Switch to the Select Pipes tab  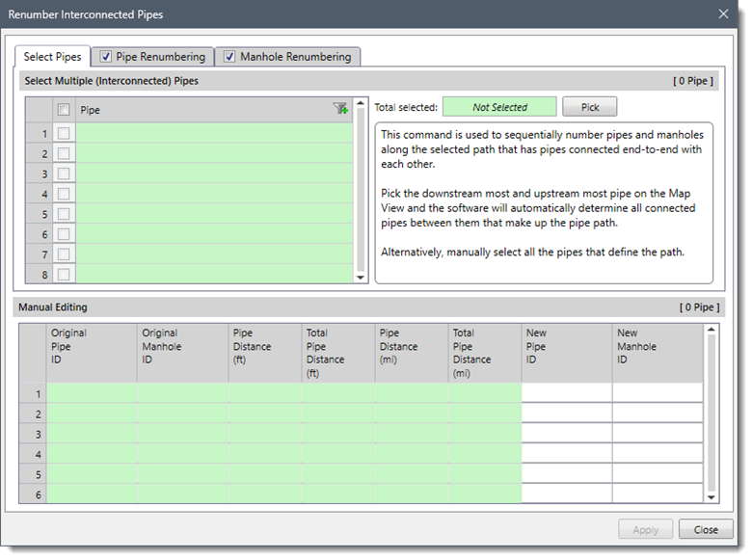(x=53, y=57)
